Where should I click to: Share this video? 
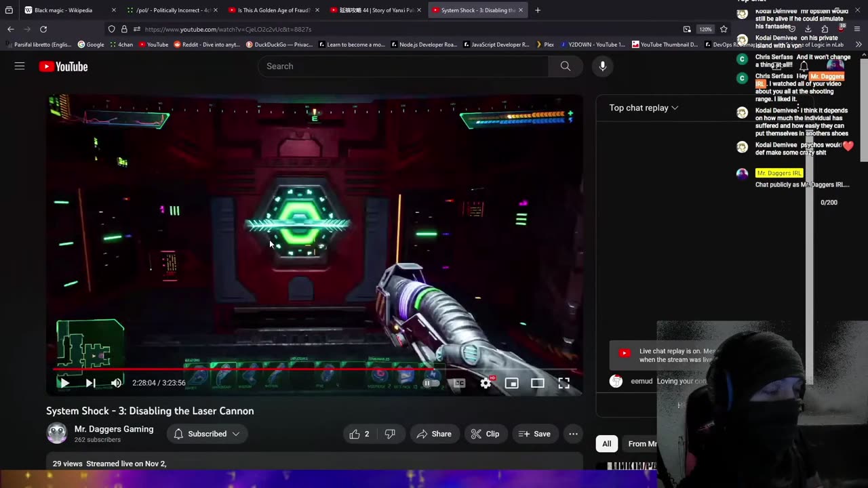pyautogui.click(x=434, y=434)
